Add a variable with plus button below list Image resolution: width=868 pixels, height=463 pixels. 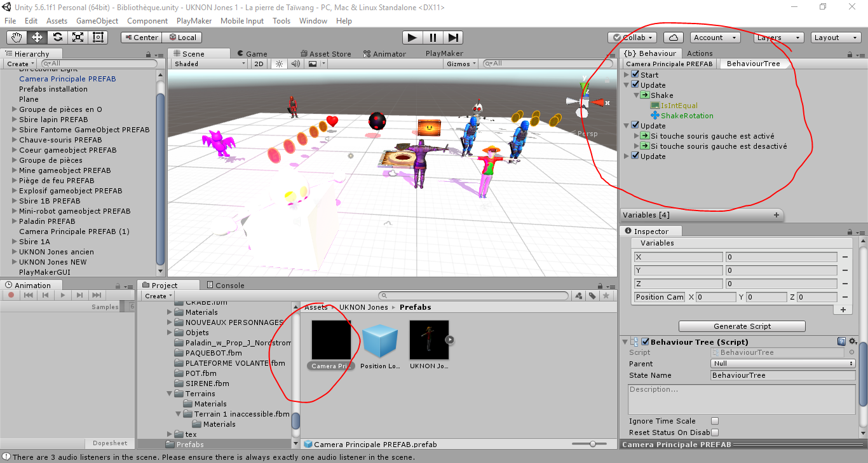click(843, 310)
